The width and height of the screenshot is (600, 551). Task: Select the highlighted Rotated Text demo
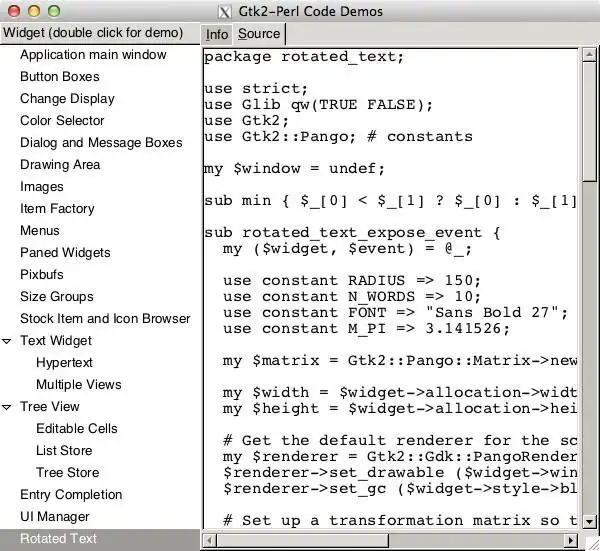100,539
